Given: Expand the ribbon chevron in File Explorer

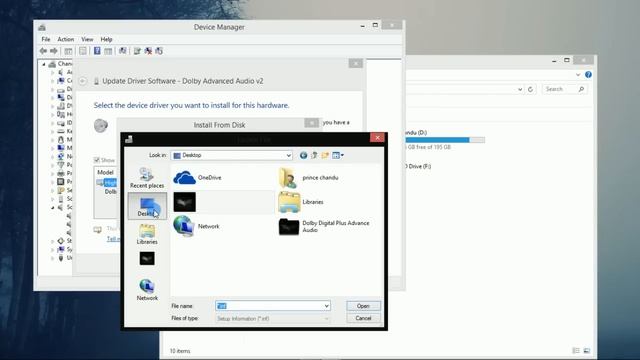Looking at the screenshot, I should point(578,75).
